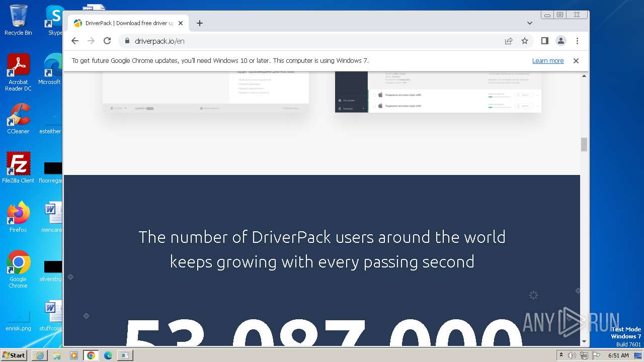644x362 pixels.
Task: Toggle the Chrome side panel
Action: point(544,41)
